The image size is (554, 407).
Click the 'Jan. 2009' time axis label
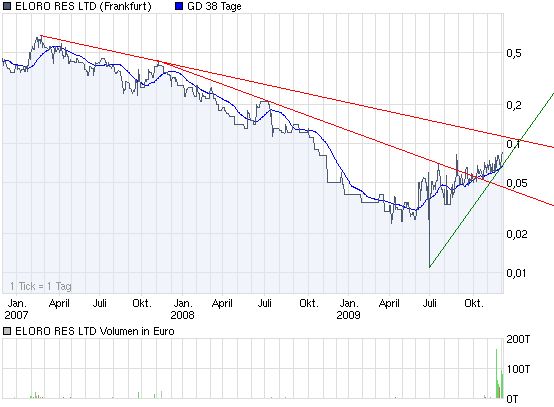click(348, 309)
